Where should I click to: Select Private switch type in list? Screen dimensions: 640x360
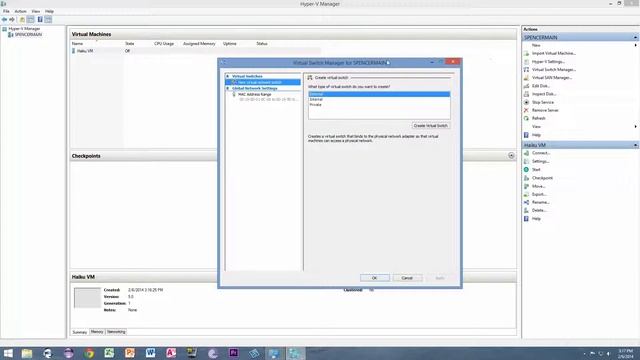(379, 105)
